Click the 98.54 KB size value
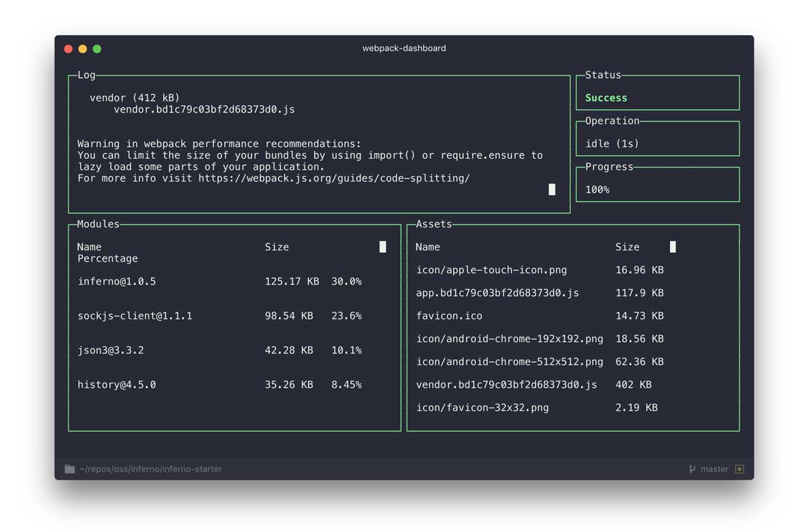Image resolution: width=809 pixels, height=532 pixels. [x=289, y=316]
